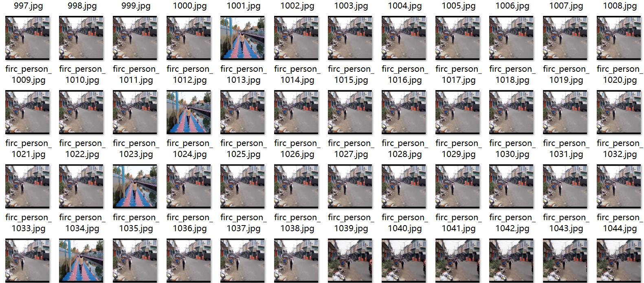644x283 pixels.
Task: Select the firc_person_1013.jpg blue walkway thumbnail
Action: [242, 38]
